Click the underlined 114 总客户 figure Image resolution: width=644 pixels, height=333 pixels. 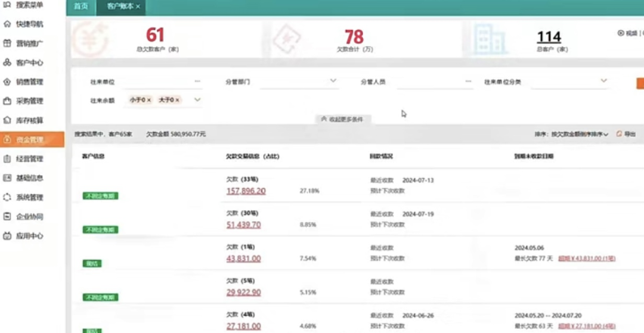pyautogui.click(x=549, y=37)
